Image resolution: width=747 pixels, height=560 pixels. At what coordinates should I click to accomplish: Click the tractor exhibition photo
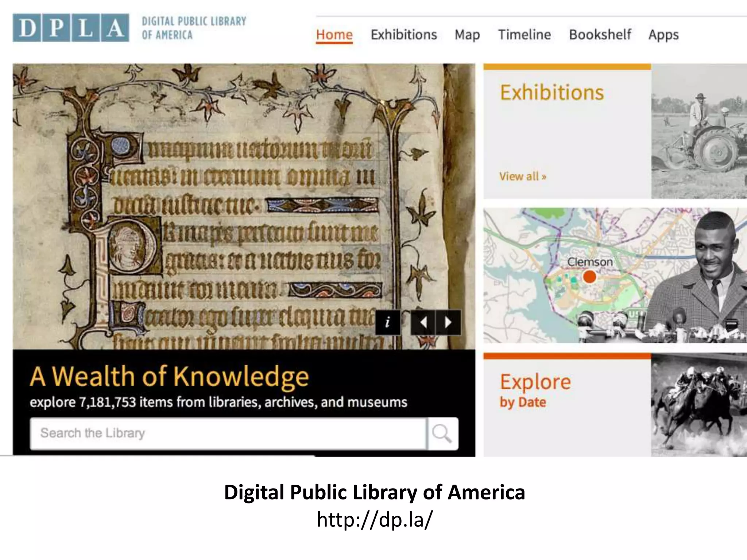(x=699, y=131)
